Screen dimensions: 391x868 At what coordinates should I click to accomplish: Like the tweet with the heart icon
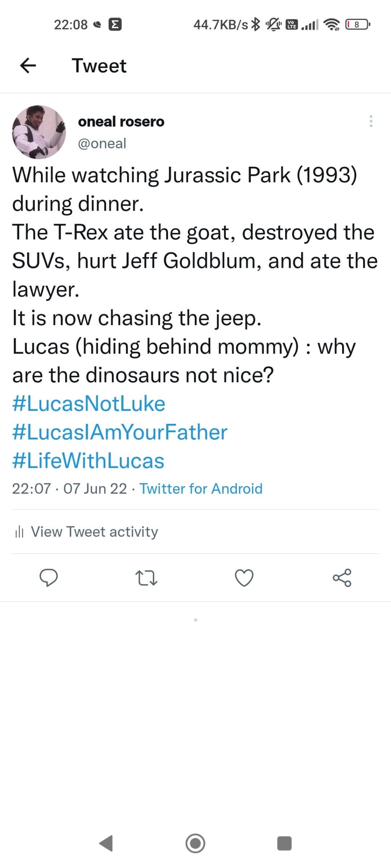[x=244, y=578]
